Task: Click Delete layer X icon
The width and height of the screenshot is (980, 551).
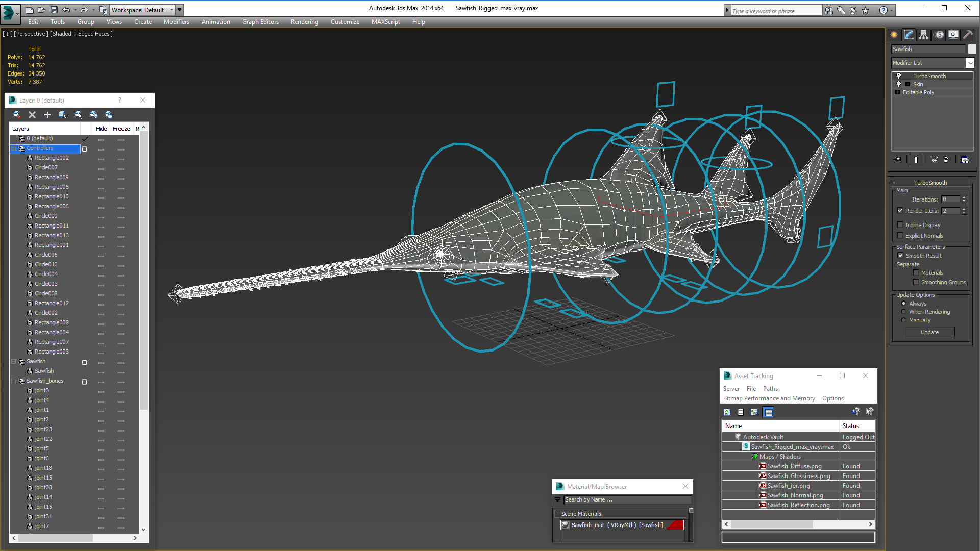Action: tap(32, 115)
